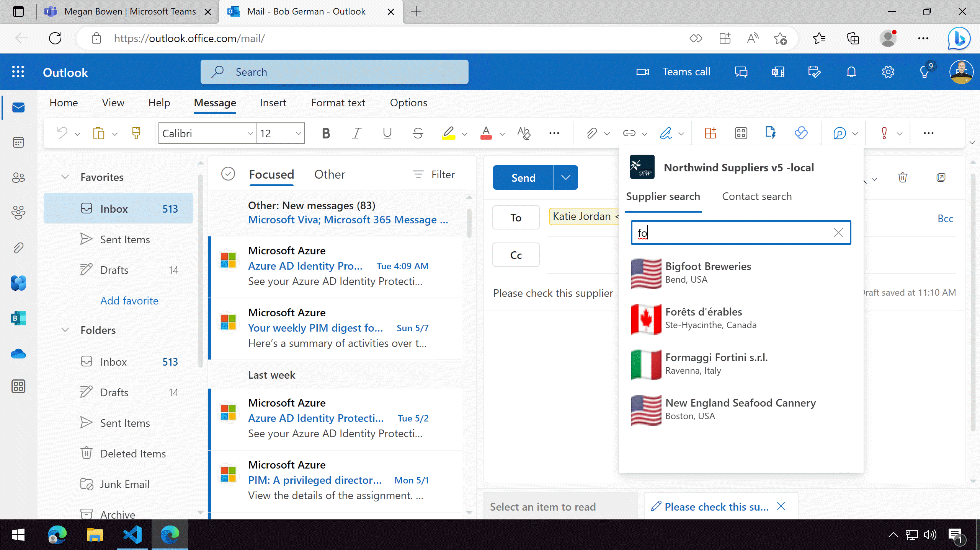The height and width of the screenshot is (550, 980).
Task: Open Visual Studio Code from taskbar
Action: coord(132,535)
